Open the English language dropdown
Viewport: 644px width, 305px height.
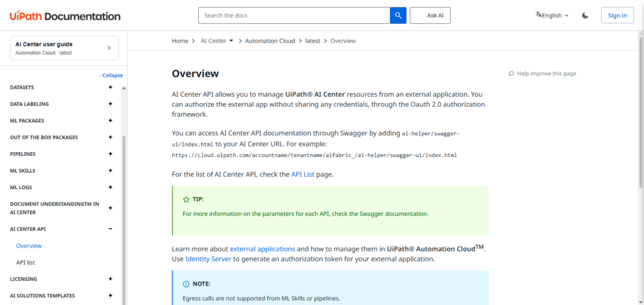tap(552, 16)
